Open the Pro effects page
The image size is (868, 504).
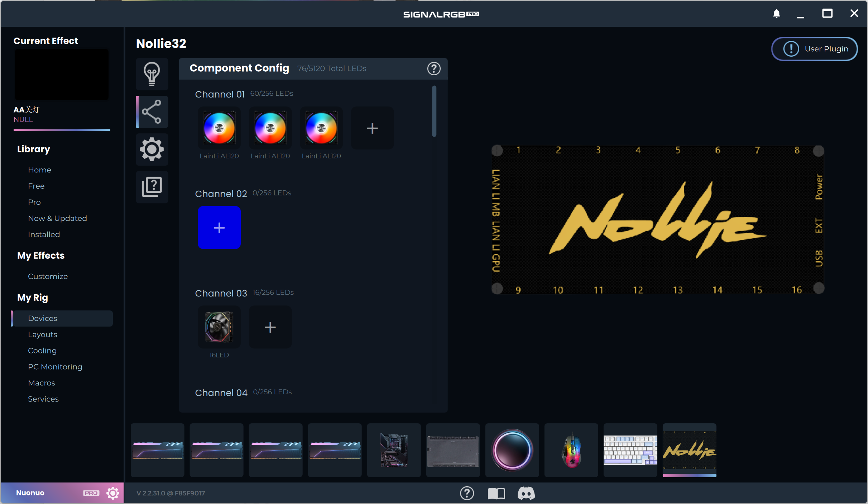(x=34, y=202)
